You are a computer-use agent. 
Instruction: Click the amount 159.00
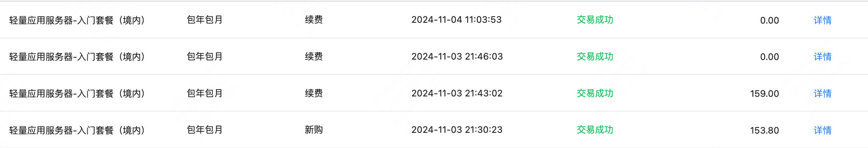(764, 94)
